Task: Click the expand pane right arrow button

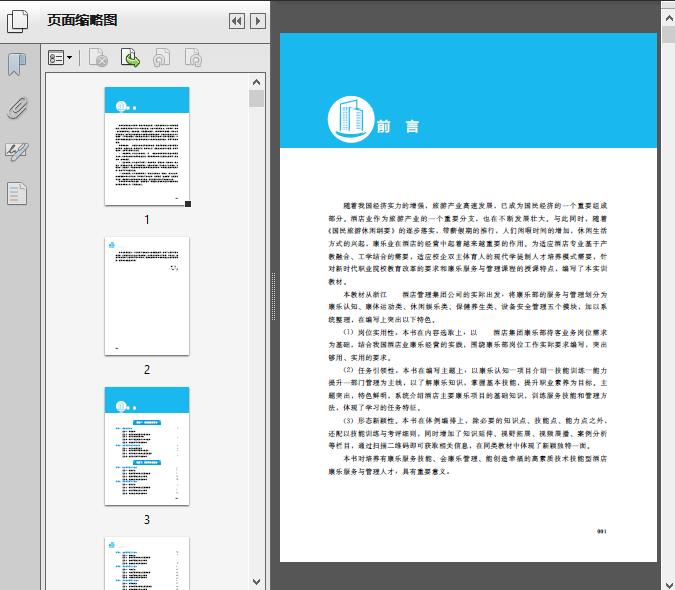Action: (x=257, y=21)
